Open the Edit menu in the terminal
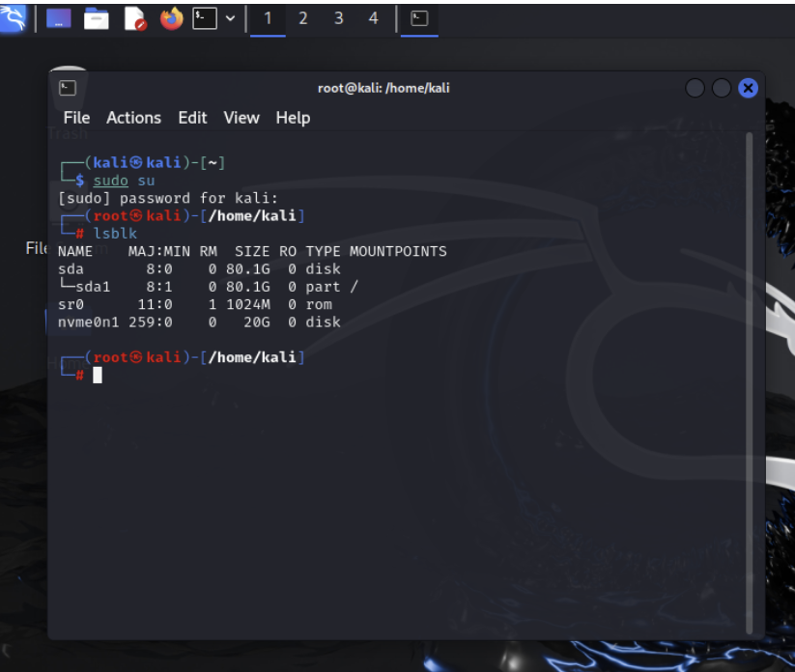795x672 pixels. [x=192, y=117]
